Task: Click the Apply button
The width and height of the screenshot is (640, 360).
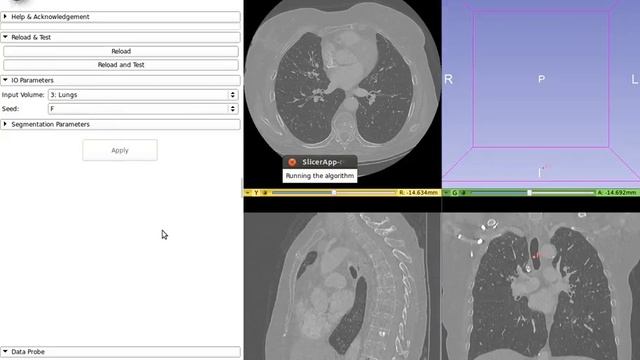Action: [120, 150]
